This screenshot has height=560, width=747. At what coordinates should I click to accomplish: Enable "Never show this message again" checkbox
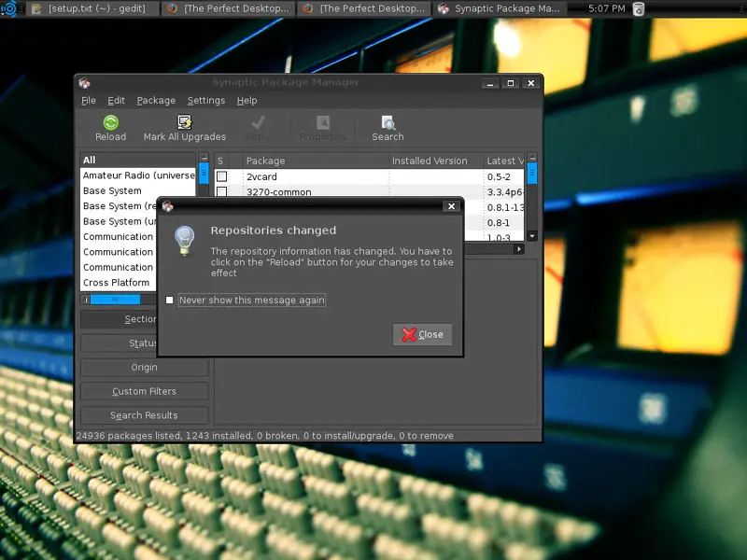(x=170, y=301)
